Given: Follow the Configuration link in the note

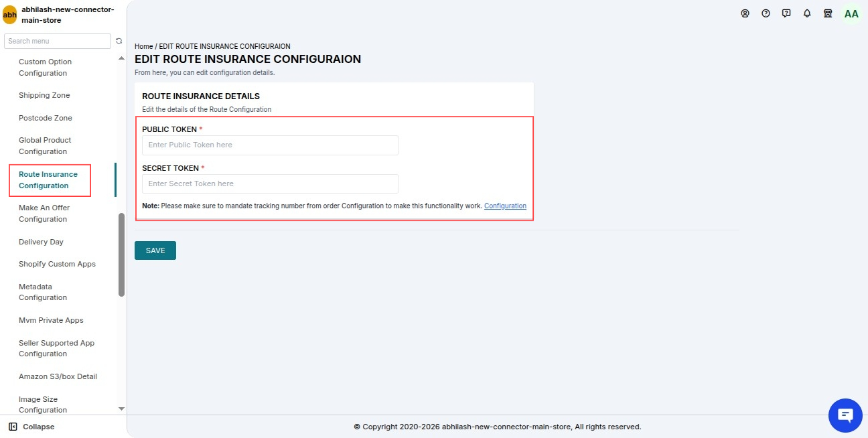Looking at the screenshot, I should 505,206.
